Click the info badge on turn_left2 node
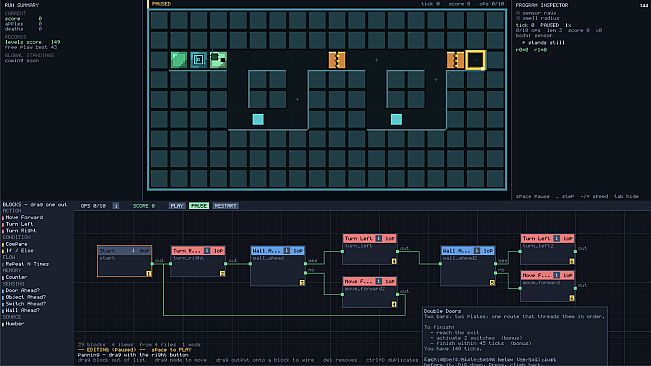This screenshot has width=651, height=366. pos(556,238)
